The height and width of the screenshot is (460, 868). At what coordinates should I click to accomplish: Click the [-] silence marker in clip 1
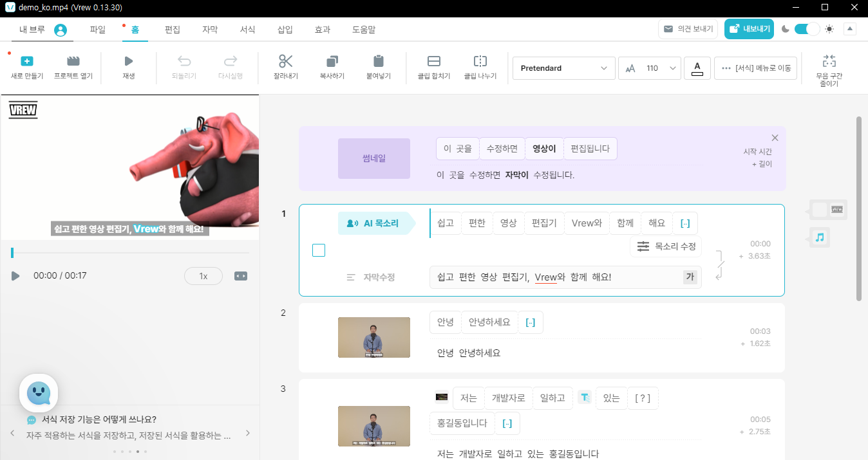coord(685,223)
